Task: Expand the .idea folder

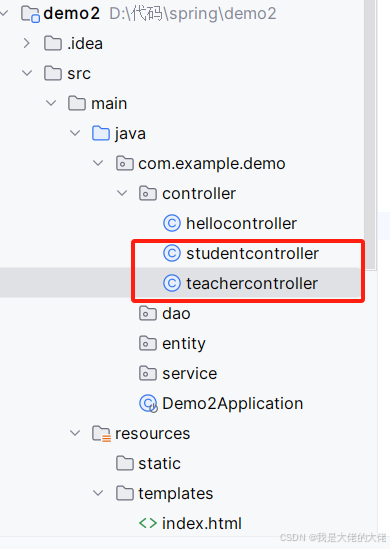Action: pos(26,43)
